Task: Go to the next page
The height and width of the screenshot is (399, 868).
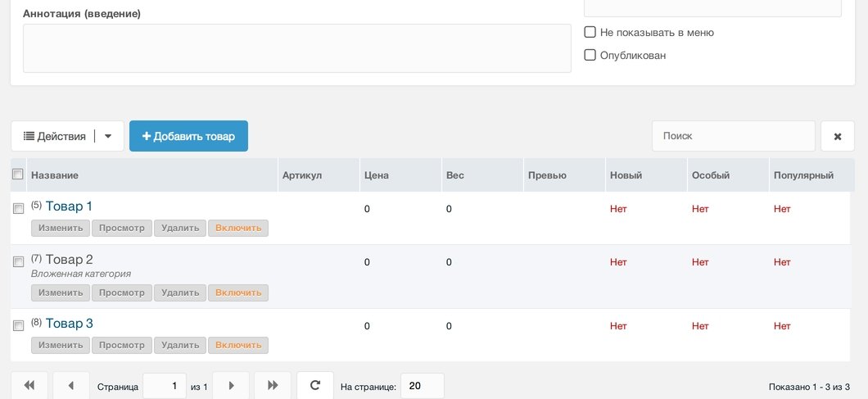Action: [231, 385]
